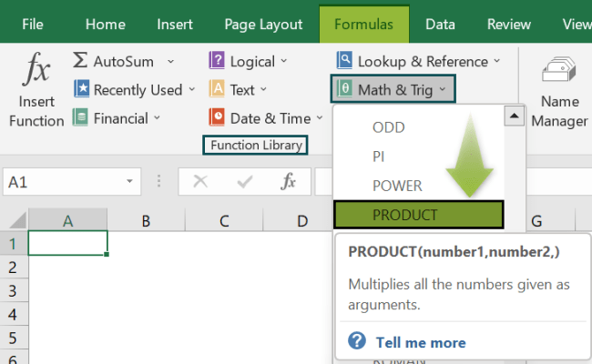Click the Insert Function label
The image size is (592, 364).
click(36, 111)
